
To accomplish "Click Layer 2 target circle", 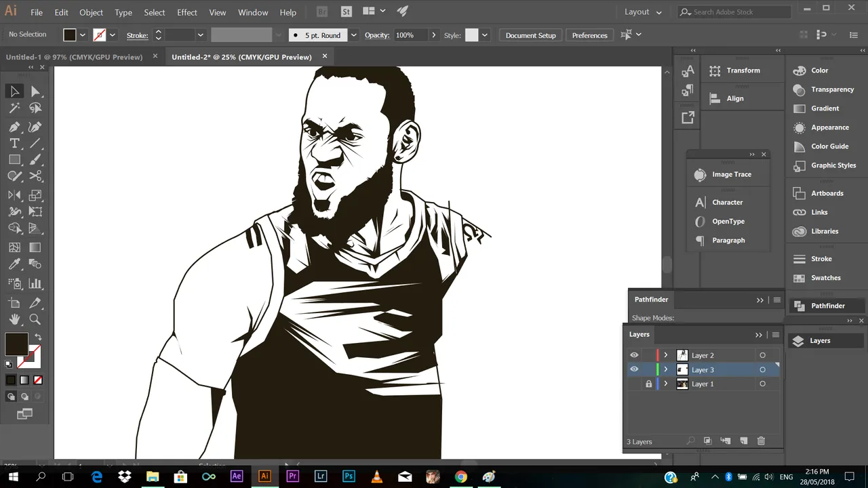I will [x=762, y=355].
